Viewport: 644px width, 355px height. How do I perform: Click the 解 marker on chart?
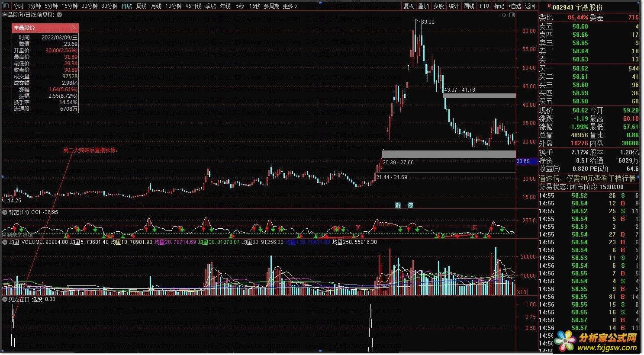pyautogui.click(x=398, y=205)
